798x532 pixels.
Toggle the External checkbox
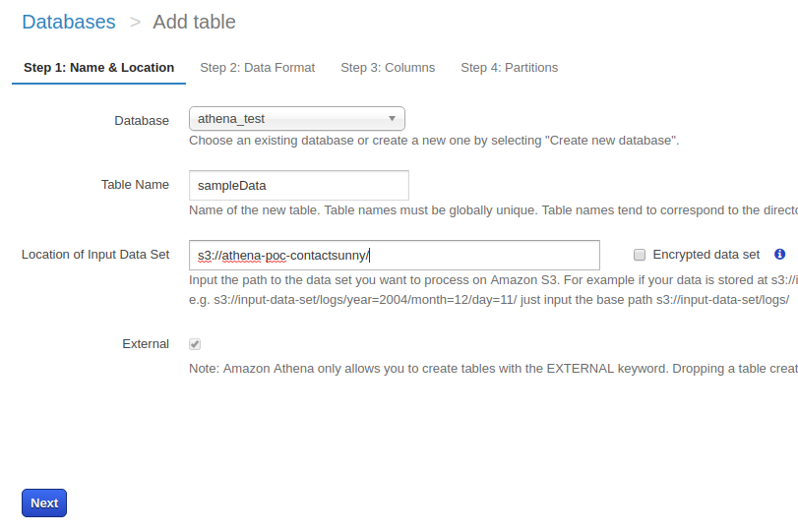(195, 344)
